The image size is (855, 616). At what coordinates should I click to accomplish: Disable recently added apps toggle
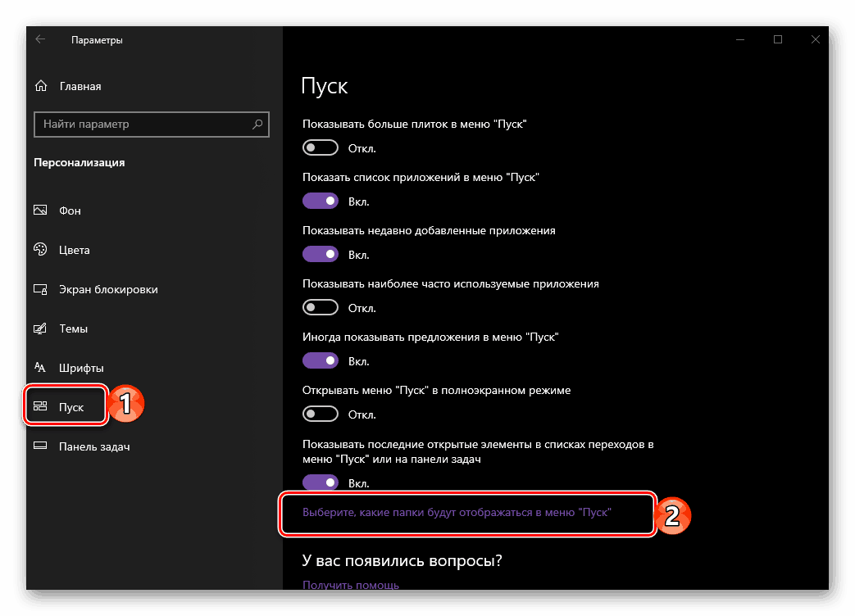321,254
